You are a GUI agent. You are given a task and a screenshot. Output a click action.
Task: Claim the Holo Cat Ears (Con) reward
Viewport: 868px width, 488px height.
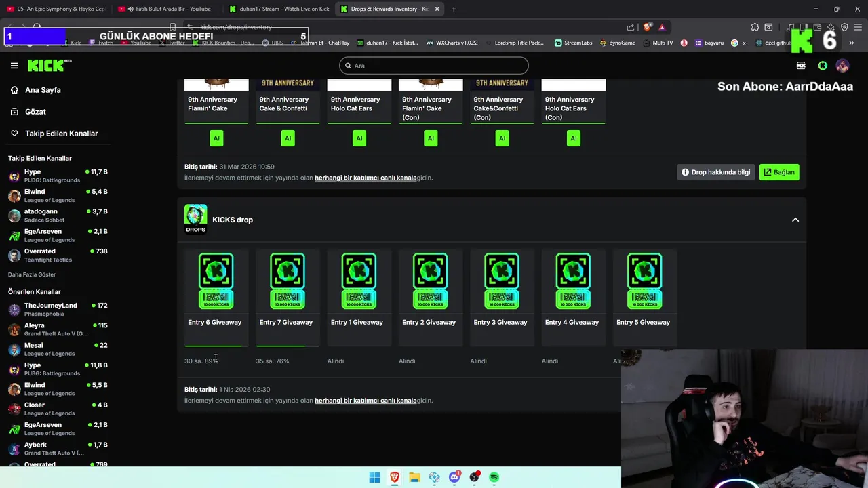[x=574, y=138]
